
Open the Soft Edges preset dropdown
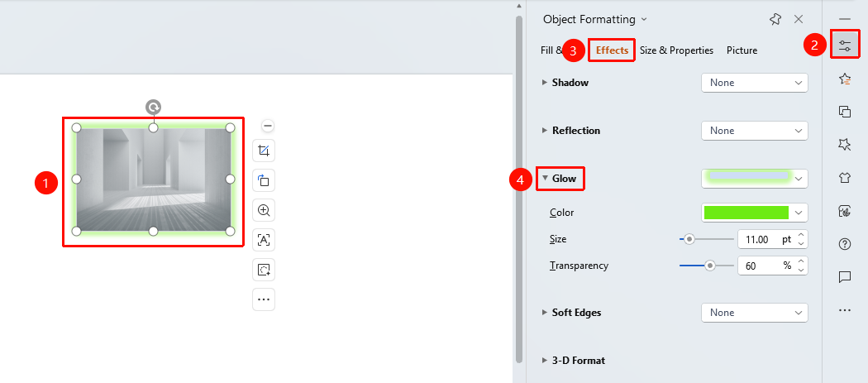click(x=754, y=313)
